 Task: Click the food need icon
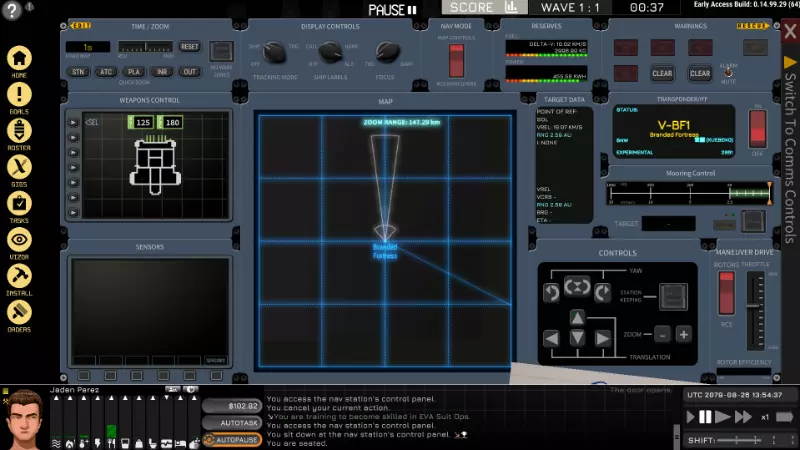point(111,443)
